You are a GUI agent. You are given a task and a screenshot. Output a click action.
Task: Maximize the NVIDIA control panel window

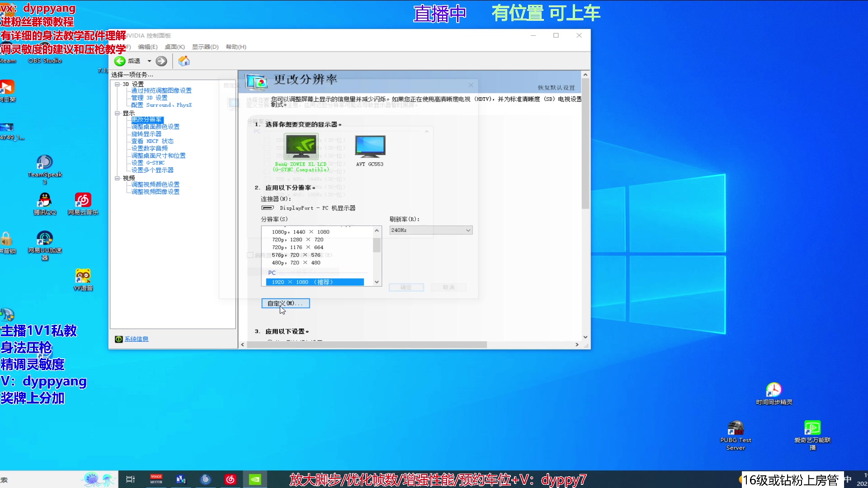pos(556,35)
